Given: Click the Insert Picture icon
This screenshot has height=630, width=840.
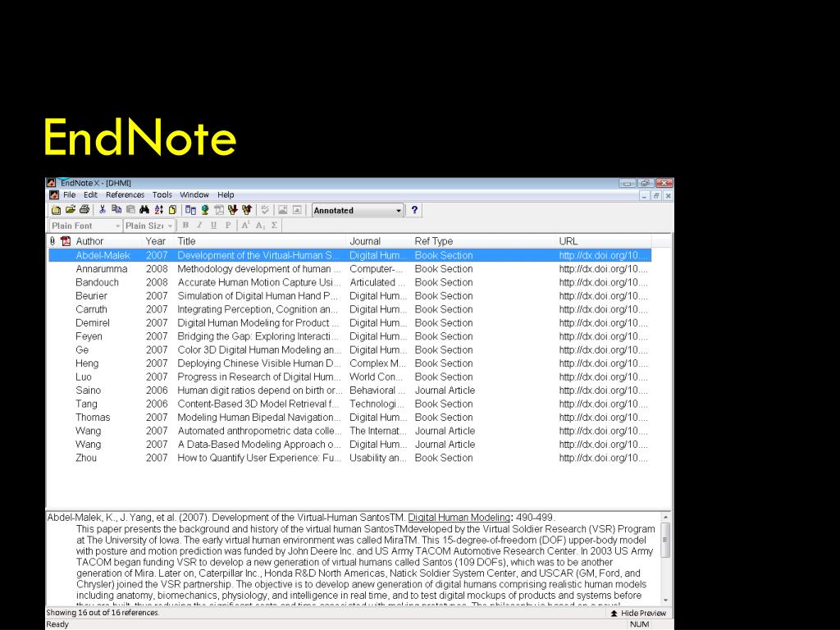Looking at the screenshot, I should coord(283,210).
